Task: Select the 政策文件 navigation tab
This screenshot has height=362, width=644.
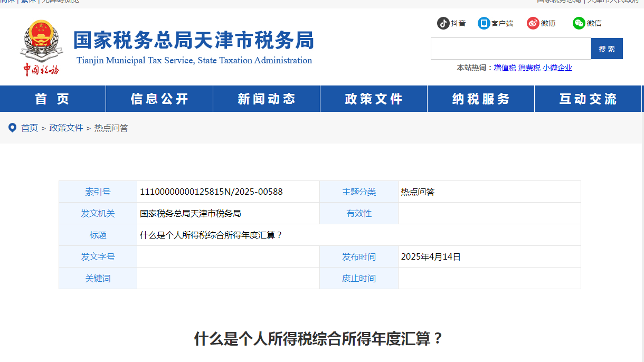Action: click(373, 98)
